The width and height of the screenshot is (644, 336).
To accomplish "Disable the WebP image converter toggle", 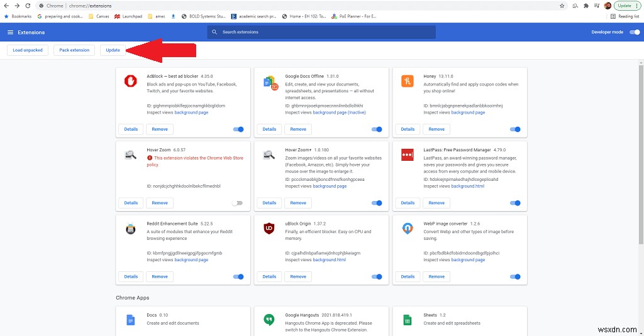I will [515, 277].
